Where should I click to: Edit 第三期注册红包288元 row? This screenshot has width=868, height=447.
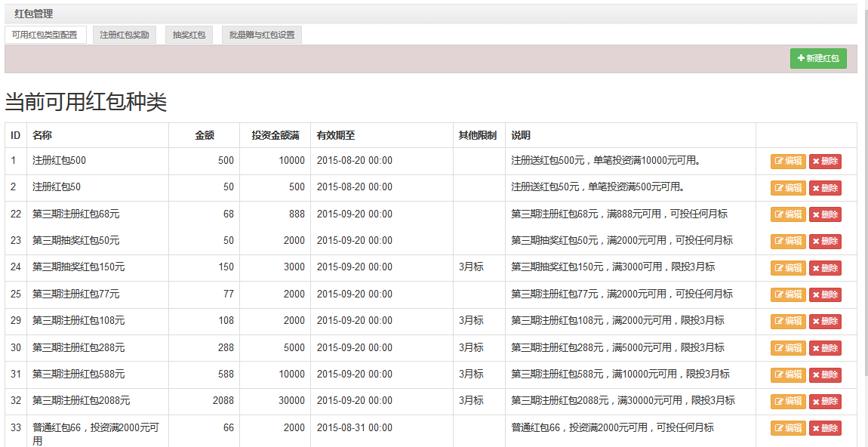(x=788, y=348)
